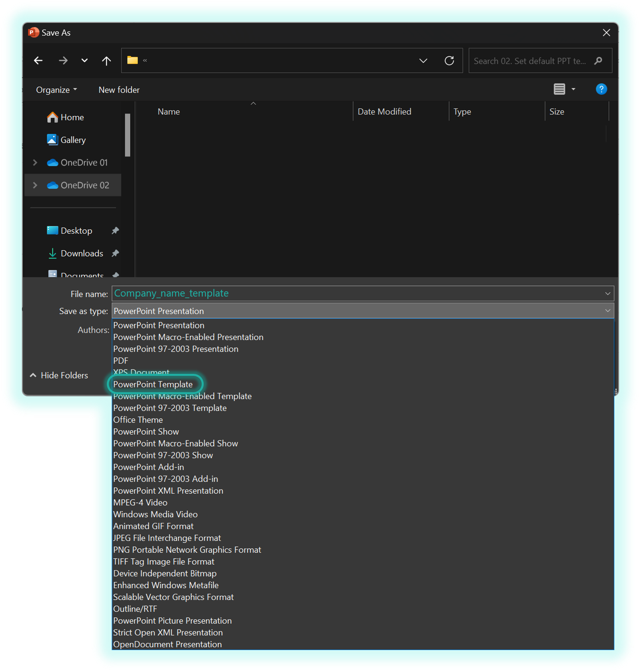641x672 pixels.
Task: Select PowerPoint 97-2003 Template type
Action: (363, 408)
